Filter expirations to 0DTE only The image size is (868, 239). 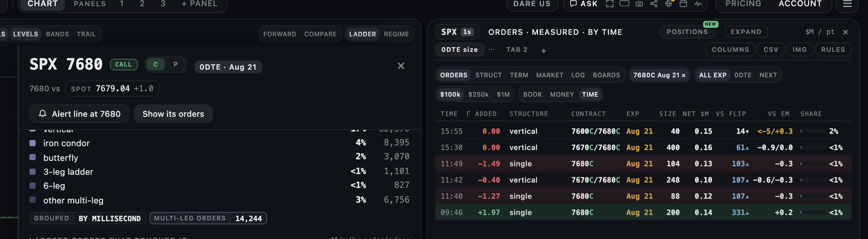[x=743, y=75]
